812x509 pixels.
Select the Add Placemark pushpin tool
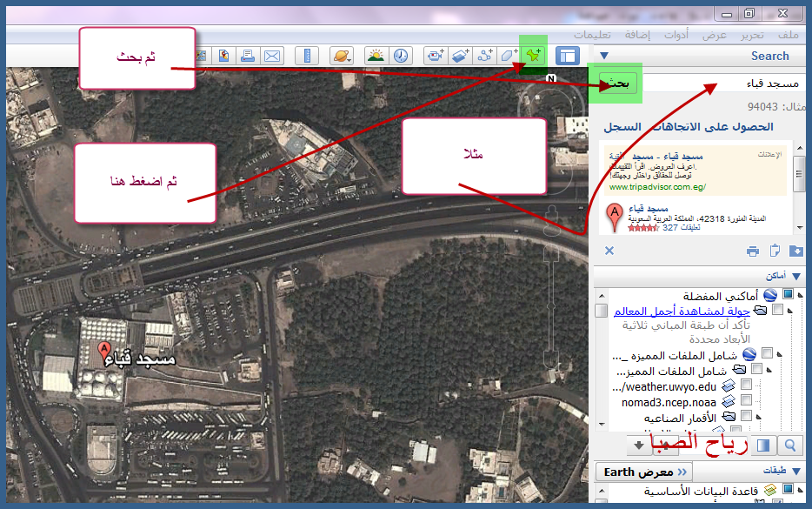pyautogui.click(x=534, y=55)
